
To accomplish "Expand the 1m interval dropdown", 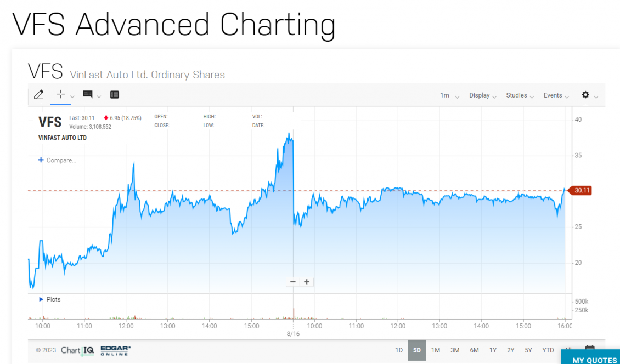I will pyautogui.click(x=449, y=95).
